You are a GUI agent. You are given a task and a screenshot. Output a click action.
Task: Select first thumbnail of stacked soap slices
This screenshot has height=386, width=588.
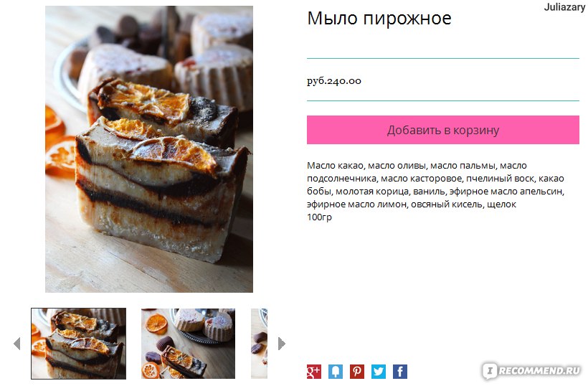78,343
